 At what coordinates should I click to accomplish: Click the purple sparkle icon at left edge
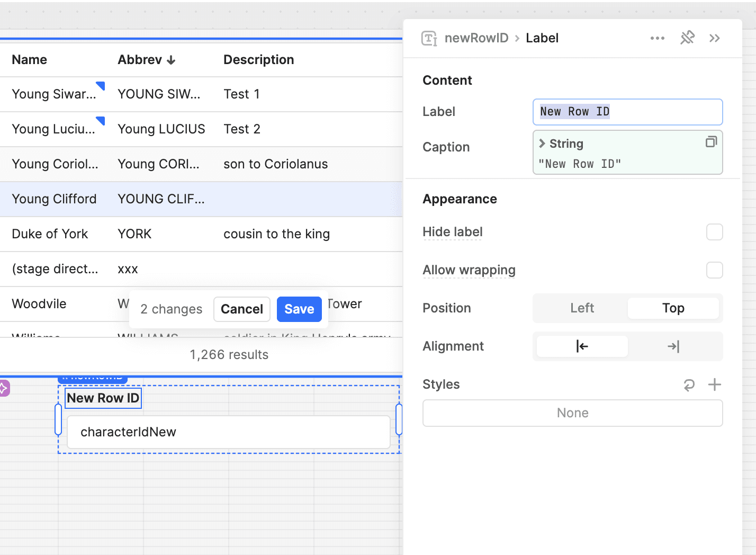point(4,388)
